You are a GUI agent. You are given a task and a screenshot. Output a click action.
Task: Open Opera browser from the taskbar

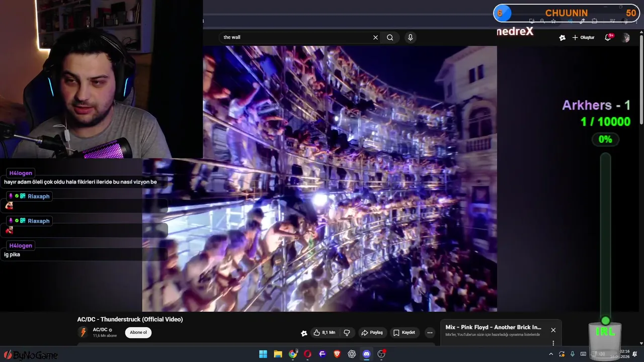(x=307, y=354)
